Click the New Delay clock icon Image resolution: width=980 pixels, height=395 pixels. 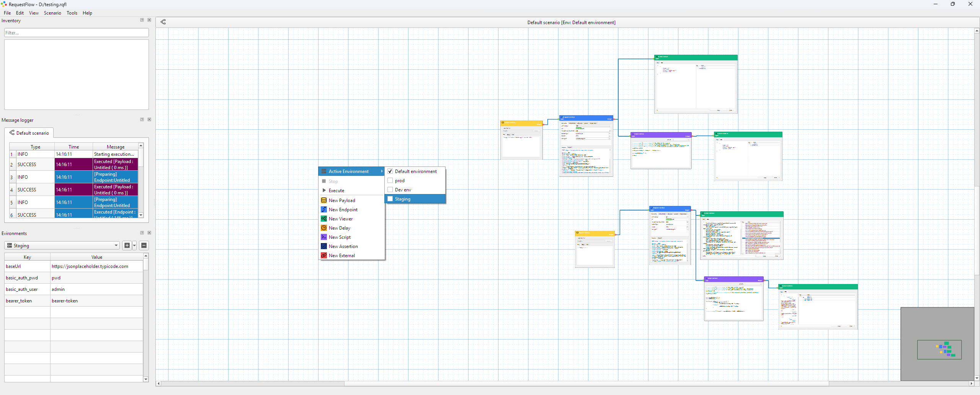point(323,228)
